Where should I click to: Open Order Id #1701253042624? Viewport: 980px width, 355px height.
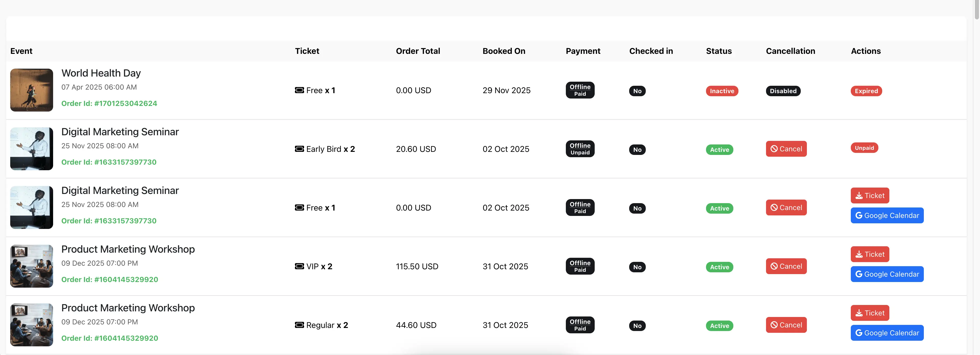pos(109,103)
